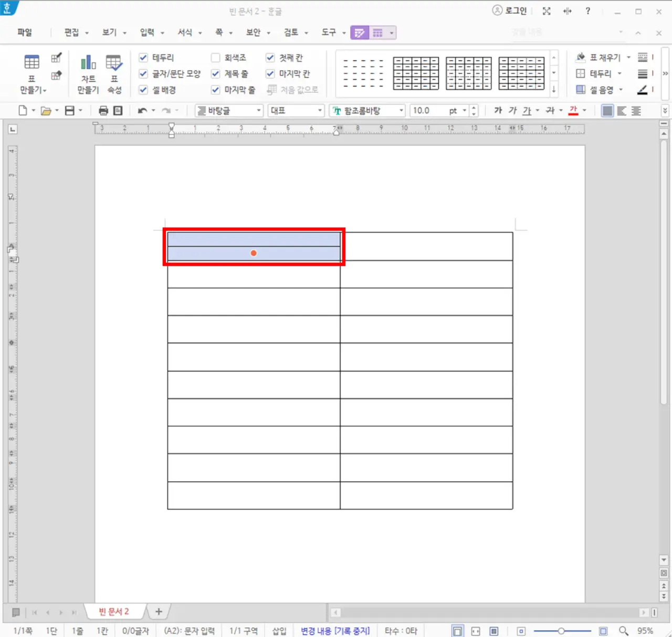The height and width of the screenshot is (637, 672).
Task: Toggle the 제목 줄 checkbox
Action: point(215,73)
